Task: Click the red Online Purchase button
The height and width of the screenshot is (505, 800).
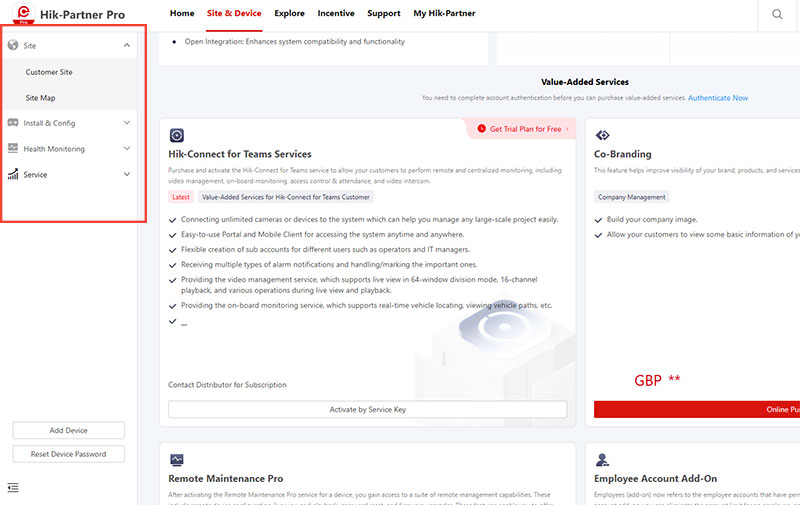Action: [x=697, y=409]
